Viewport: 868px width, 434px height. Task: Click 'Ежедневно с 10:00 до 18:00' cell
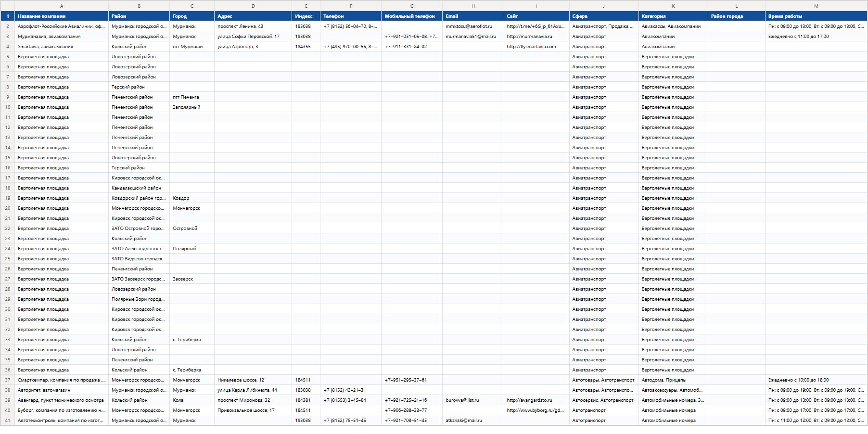816,380
